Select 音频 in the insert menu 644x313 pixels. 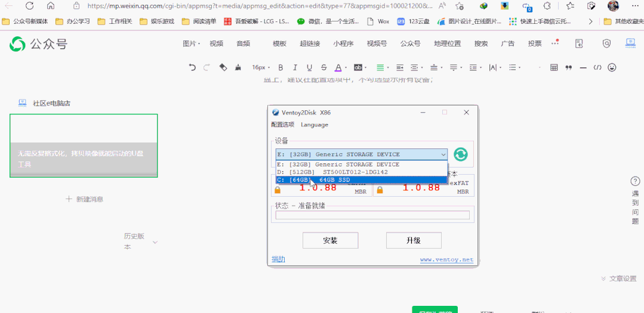243,44
